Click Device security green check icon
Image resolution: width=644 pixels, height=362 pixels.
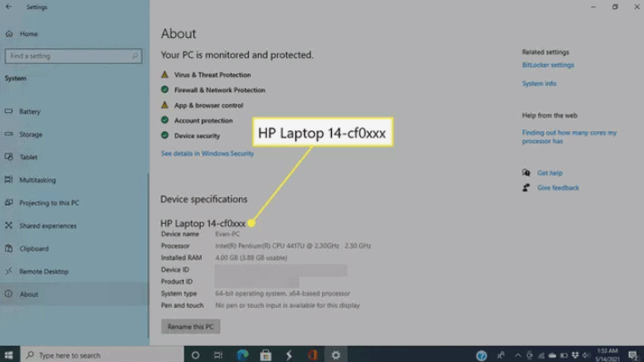(x=165, y=135)
